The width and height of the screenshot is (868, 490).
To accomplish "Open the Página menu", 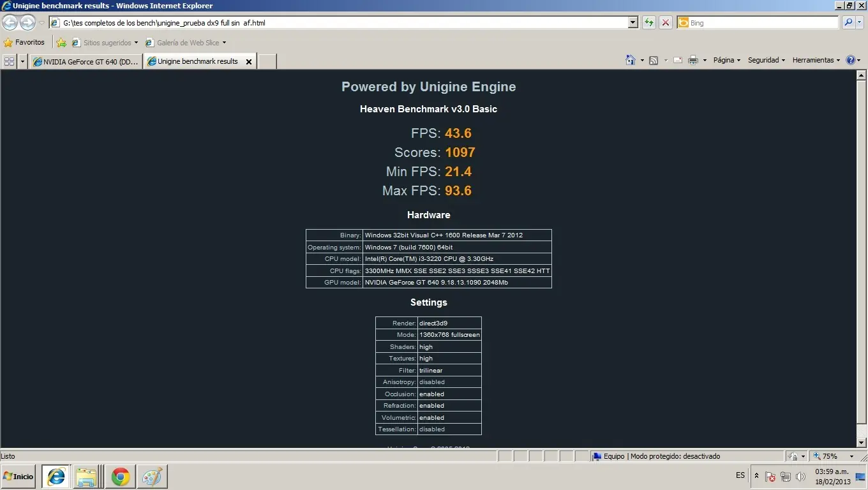I will [x=727, y=60].
